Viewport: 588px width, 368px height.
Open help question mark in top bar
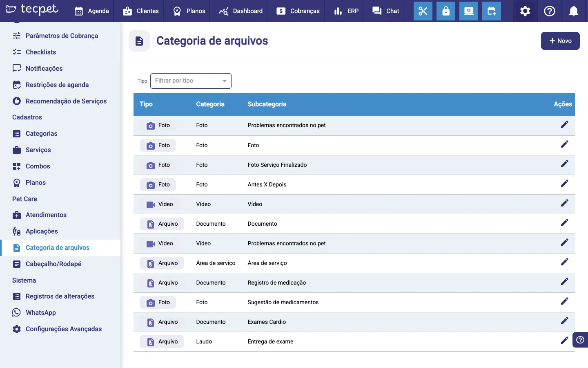550,11
